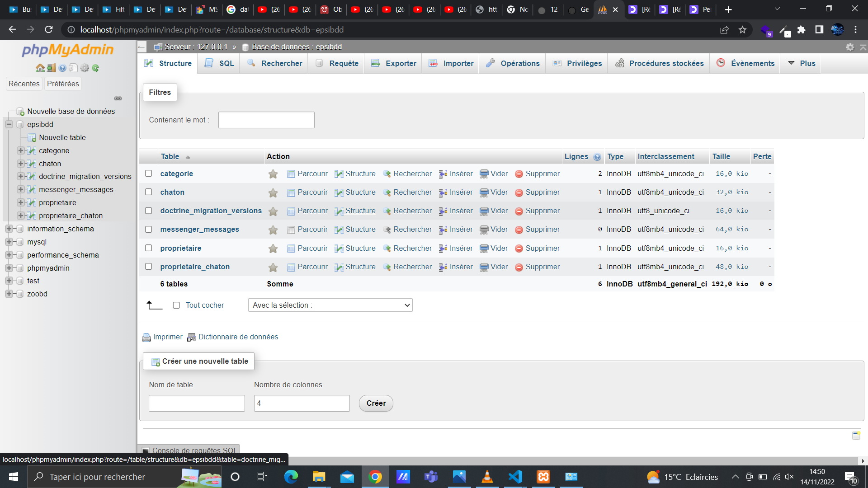Star the categorie table as favorite

pyautogui.click(x=273, y=174)
